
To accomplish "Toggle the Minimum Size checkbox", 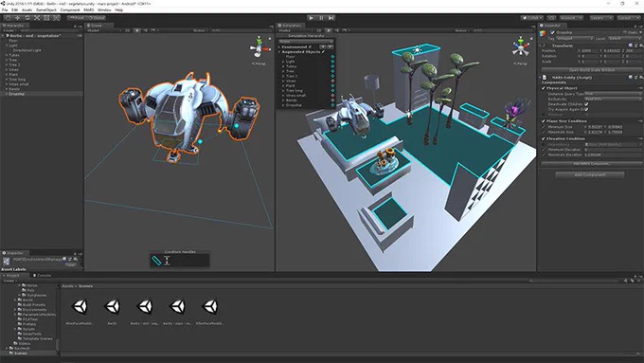I will [544, 127].
